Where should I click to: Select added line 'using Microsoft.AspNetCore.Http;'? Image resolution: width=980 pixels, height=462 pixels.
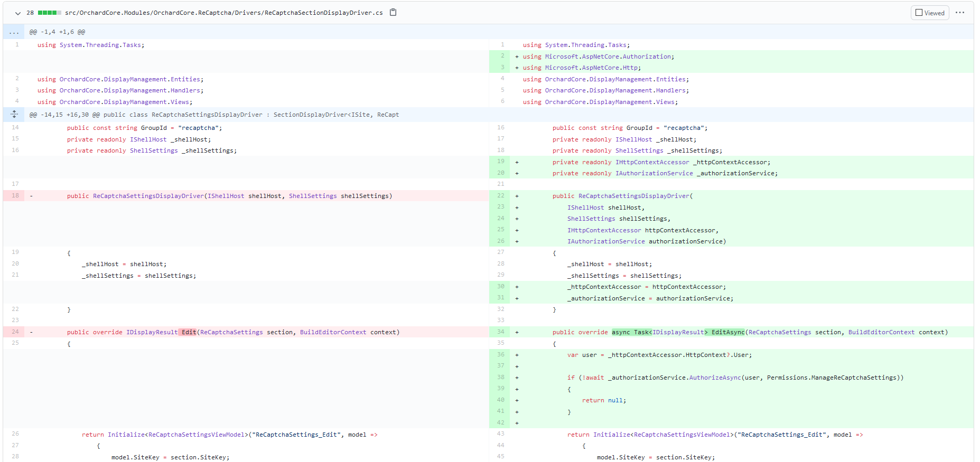point(582,68)
